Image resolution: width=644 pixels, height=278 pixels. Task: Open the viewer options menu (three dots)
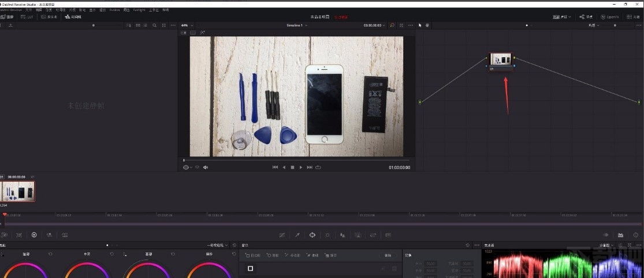[x=411, y=25]
